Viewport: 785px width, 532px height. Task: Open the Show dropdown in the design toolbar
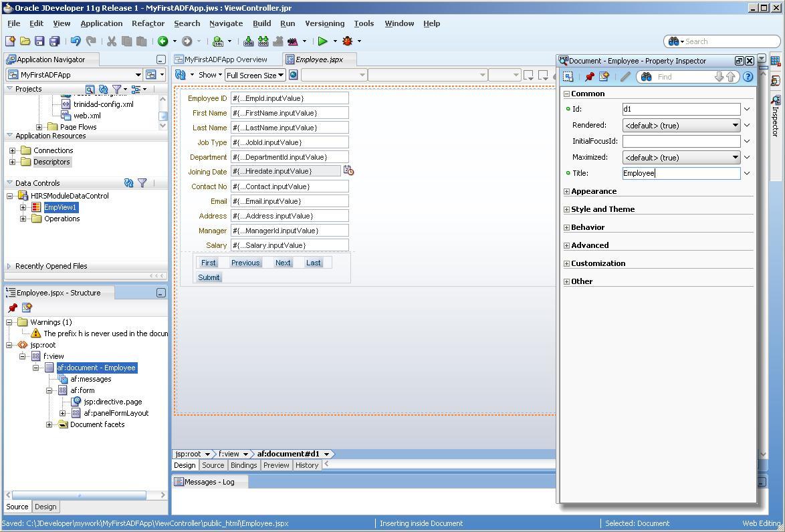(211, 75)
